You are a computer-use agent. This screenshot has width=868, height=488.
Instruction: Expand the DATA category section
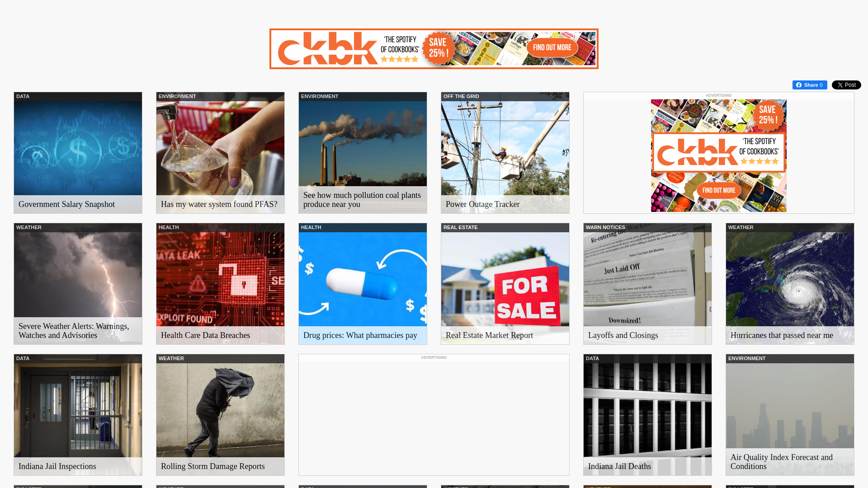pyautogui.click(x=23, y=96)
